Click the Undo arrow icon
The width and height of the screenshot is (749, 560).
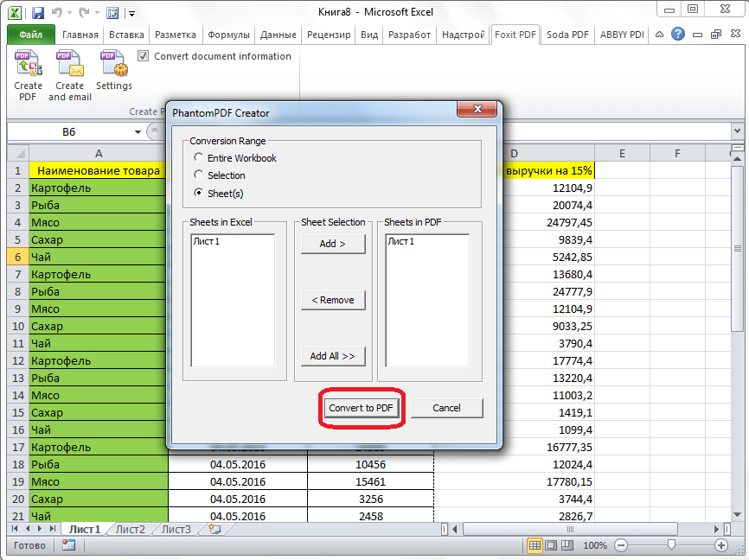[x=59, y=13]
